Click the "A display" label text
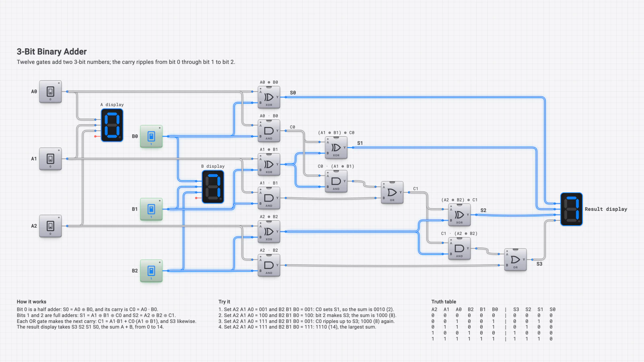Image resolution: width=644 pixels, height=362 pixels. click(112, 105)
